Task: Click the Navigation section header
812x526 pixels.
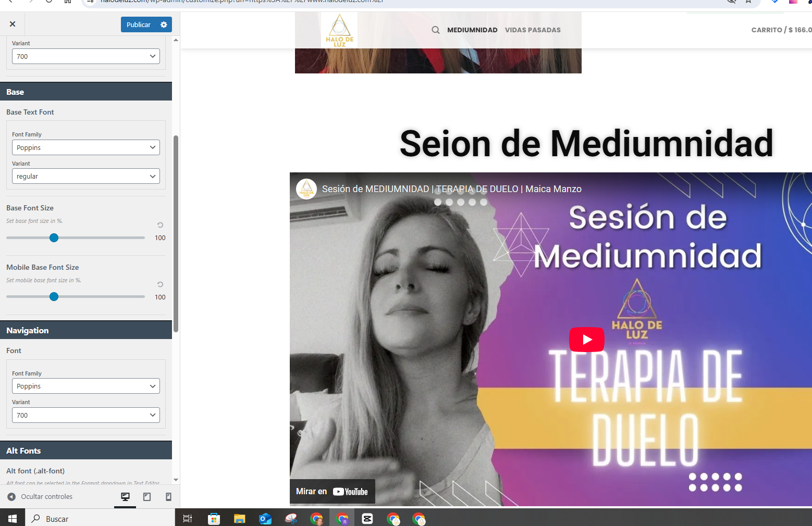Action: click(86, 330)
